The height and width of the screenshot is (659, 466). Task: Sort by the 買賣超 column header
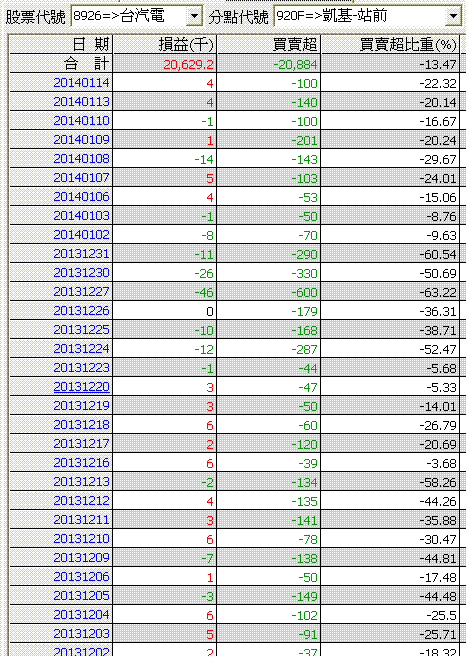tap(269, 44)
